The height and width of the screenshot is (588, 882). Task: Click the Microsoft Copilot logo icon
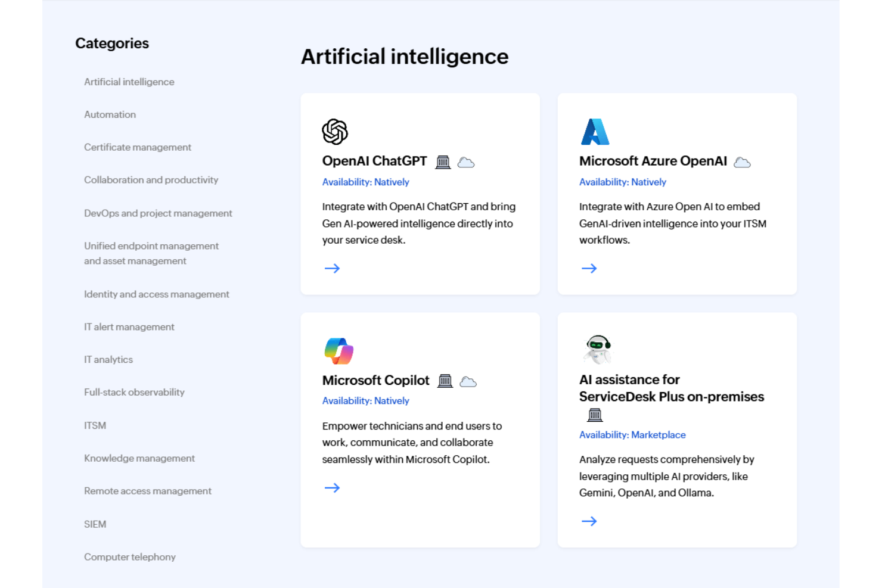point(338,350)
